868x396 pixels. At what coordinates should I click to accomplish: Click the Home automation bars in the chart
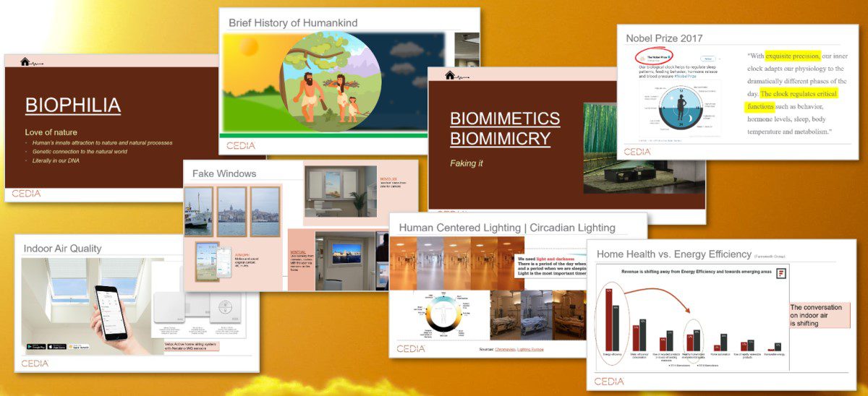[719, 343]
